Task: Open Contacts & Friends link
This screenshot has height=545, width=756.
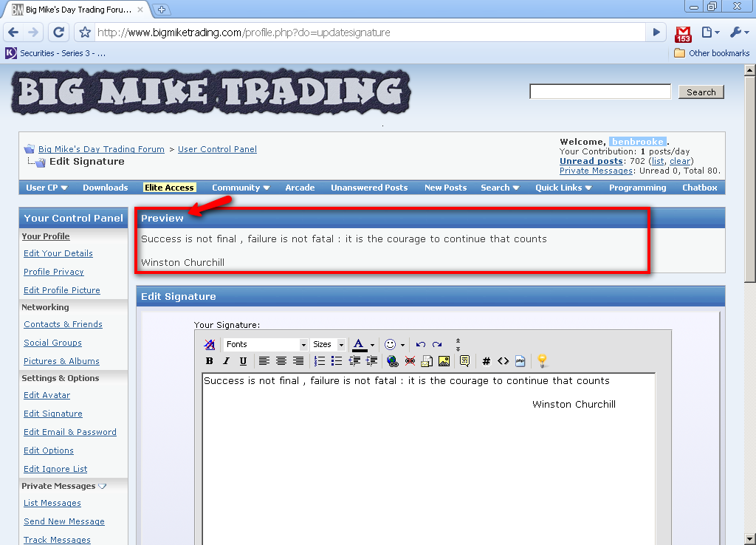Action: tap(63, 324)
